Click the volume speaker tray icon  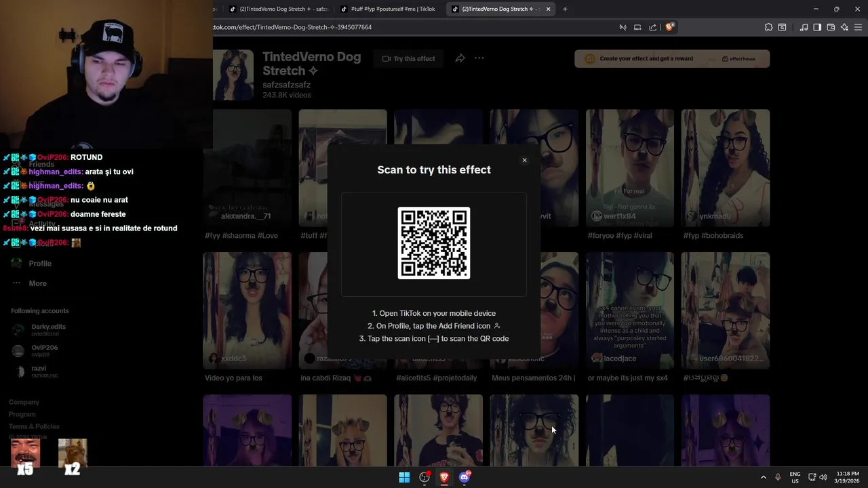tap(823, 477)
